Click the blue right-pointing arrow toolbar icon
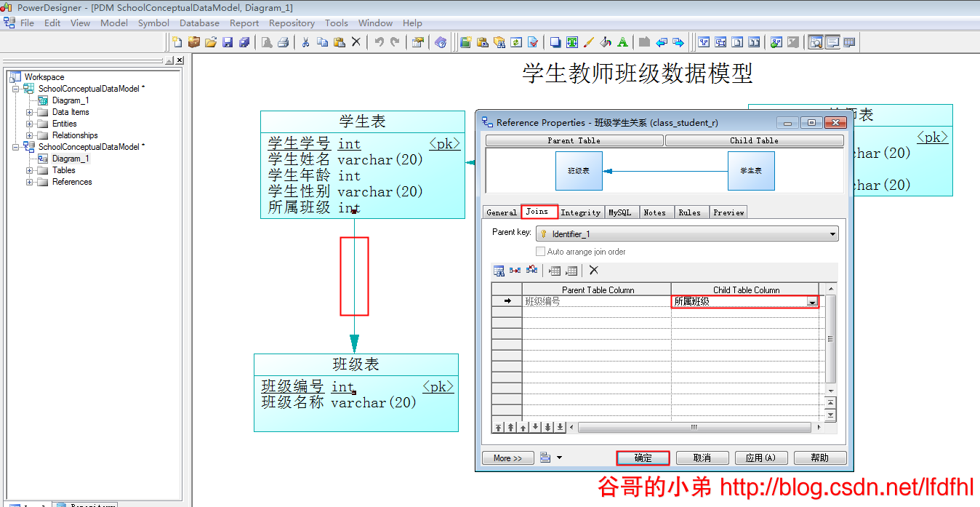This screenshot has height=507, width=980. tap(678, 42)
